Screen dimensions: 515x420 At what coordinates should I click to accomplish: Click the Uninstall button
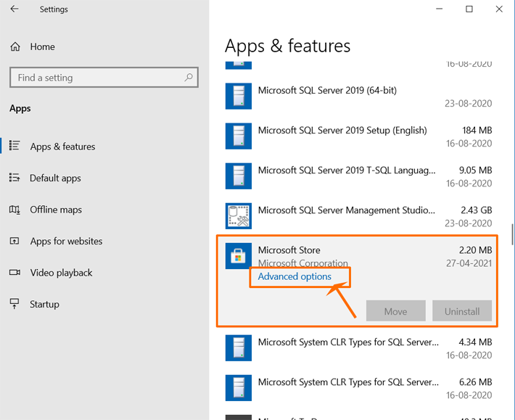462,310
